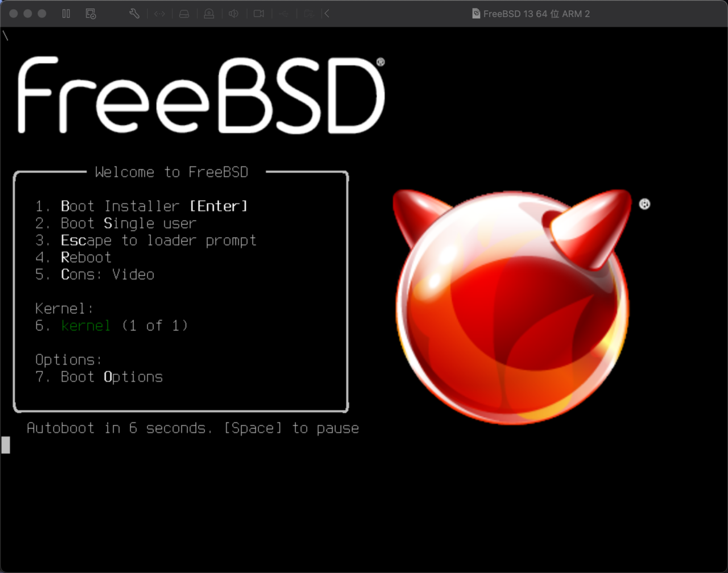The height and width of the screenshot is (573, 728).
Task: Collapse toolbar with the chevron arrow
Action: click(x=326, y=14)
